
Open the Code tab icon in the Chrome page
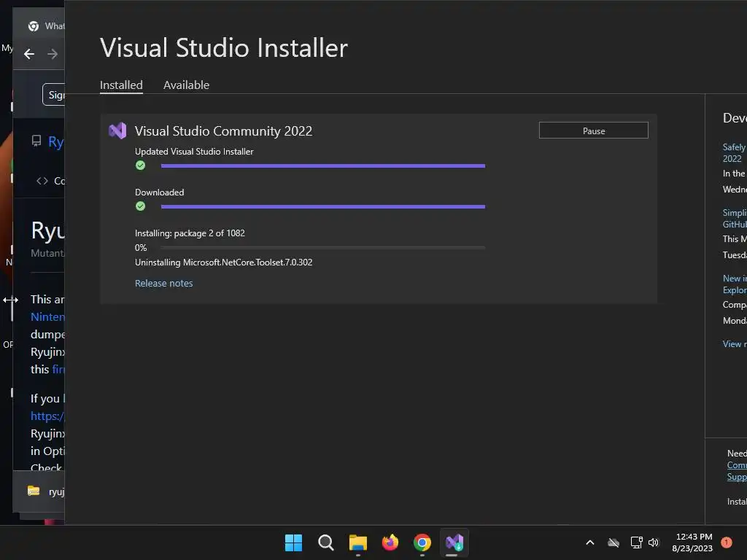[x=42, y=181]
